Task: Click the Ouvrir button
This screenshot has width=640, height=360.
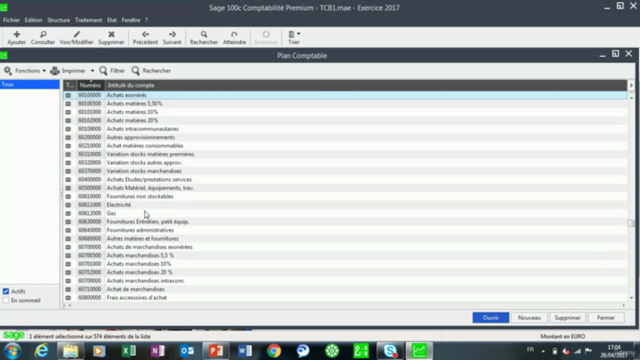Action: point(491,318)
